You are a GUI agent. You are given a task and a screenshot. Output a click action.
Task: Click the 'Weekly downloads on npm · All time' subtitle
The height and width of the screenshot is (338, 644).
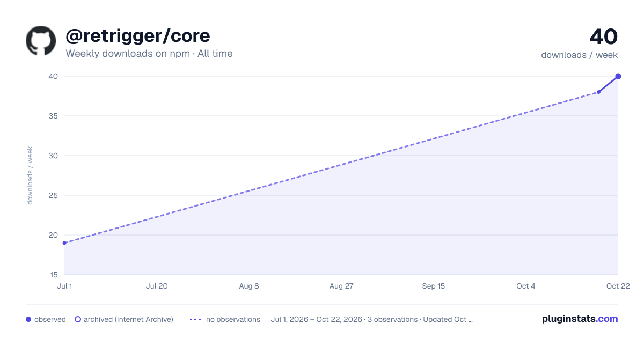tap(149, 53)
